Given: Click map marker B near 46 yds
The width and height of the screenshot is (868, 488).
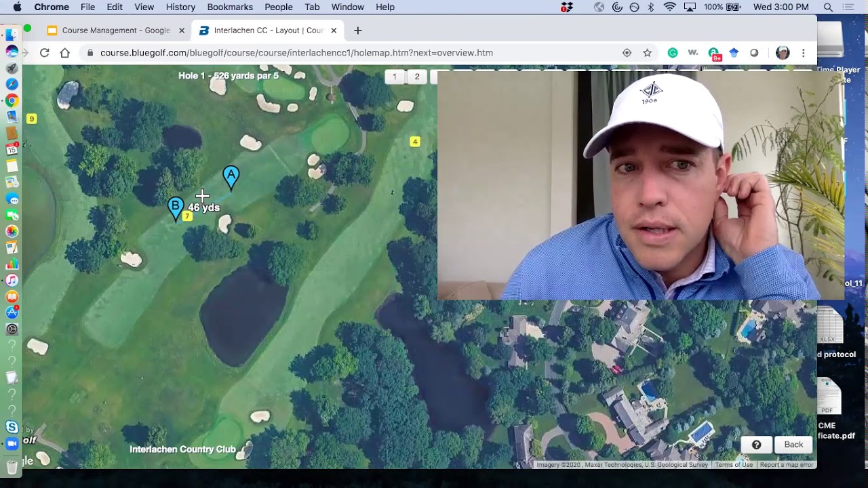Looking at the screenshot, I should [x=176, y=207].
